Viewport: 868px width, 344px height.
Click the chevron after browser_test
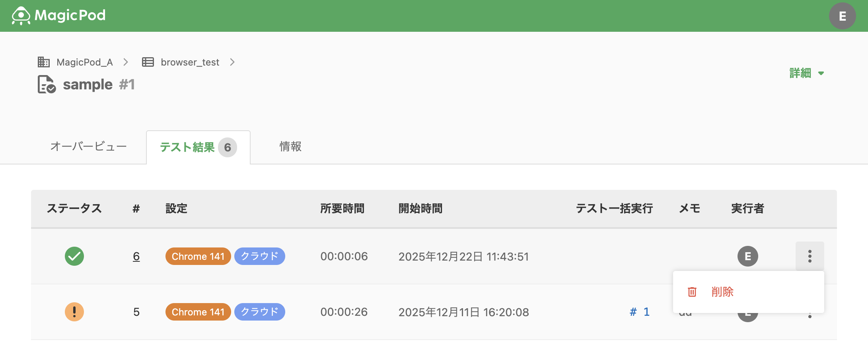[x=232, y=62]
